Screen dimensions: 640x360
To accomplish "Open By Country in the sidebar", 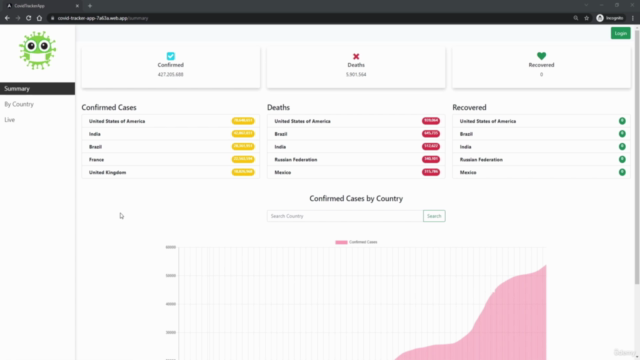I will 19,104.
